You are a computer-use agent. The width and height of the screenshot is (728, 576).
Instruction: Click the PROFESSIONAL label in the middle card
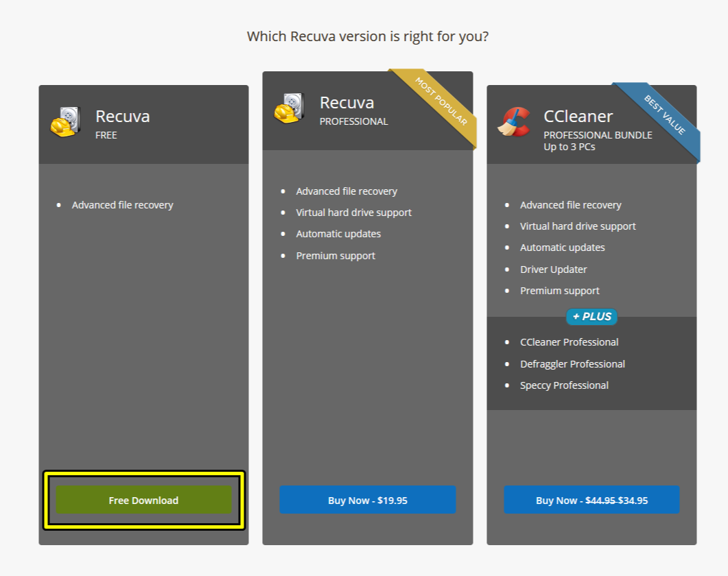click(x=354, y=121)
